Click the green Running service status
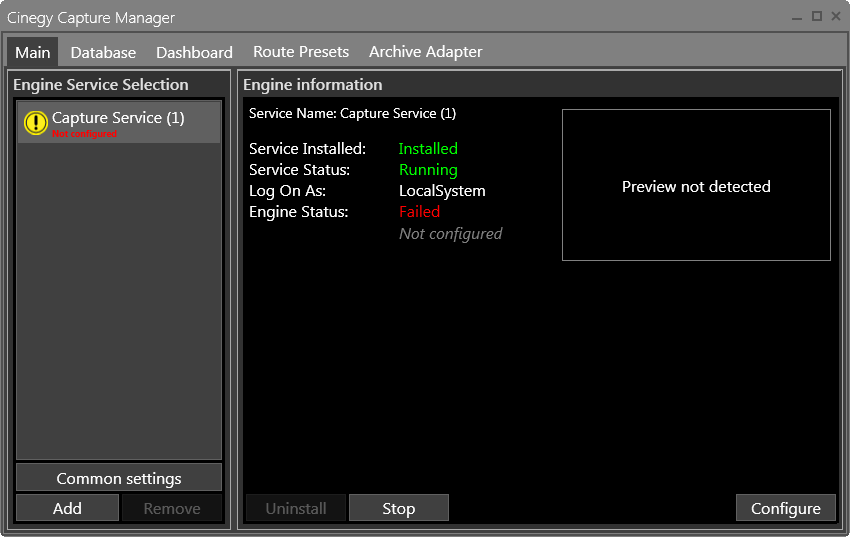The height and width of the screenshot is (537, 850). coord(428,170)
